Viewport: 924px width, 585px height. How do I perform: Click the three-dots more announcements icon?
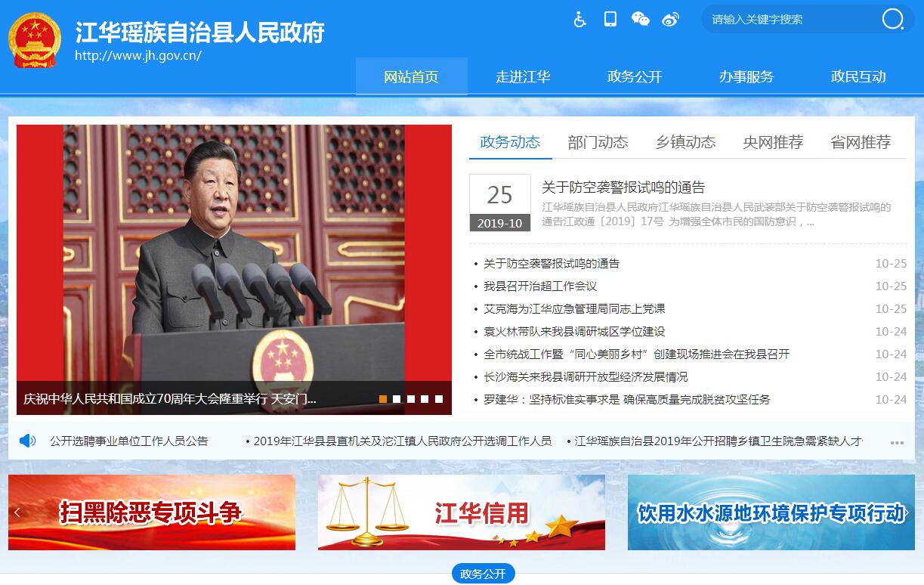point(897,443)
